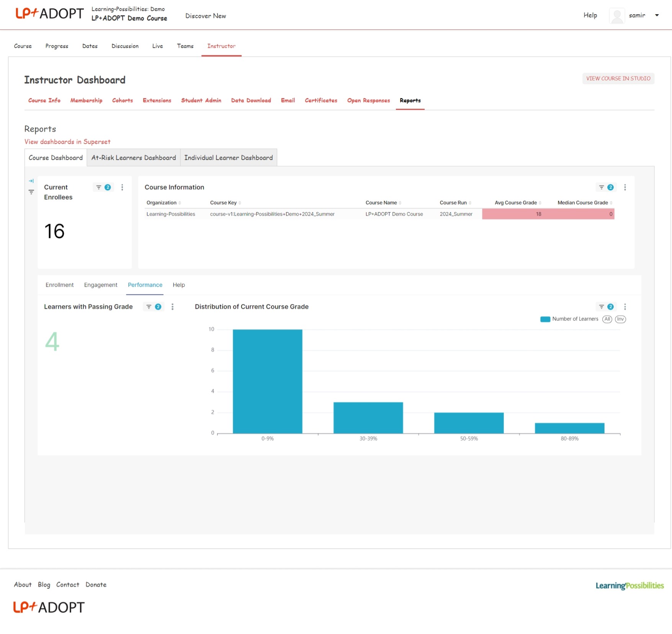
Task: Sort table by Course Name column
Action: 383,203
